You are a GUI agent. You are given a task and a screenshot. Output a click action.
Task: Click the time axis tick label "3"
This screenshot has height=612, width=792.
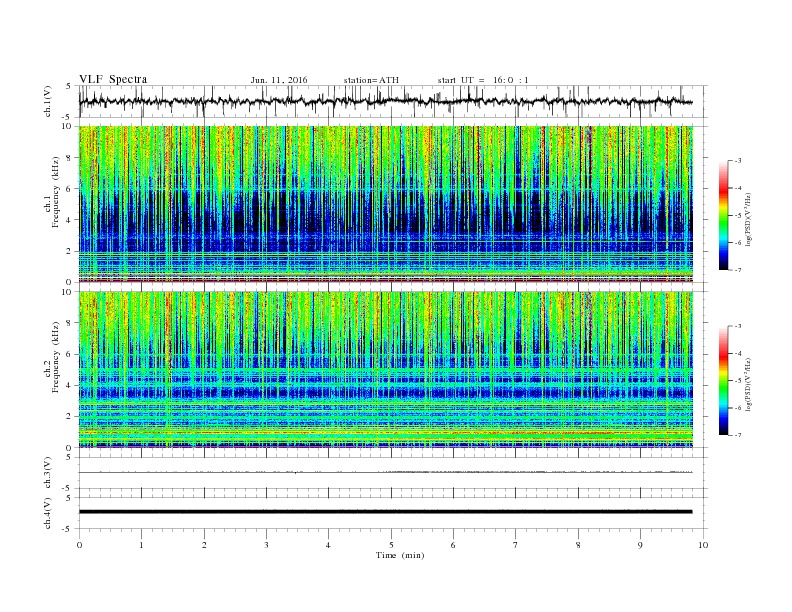tap(266, 545)
